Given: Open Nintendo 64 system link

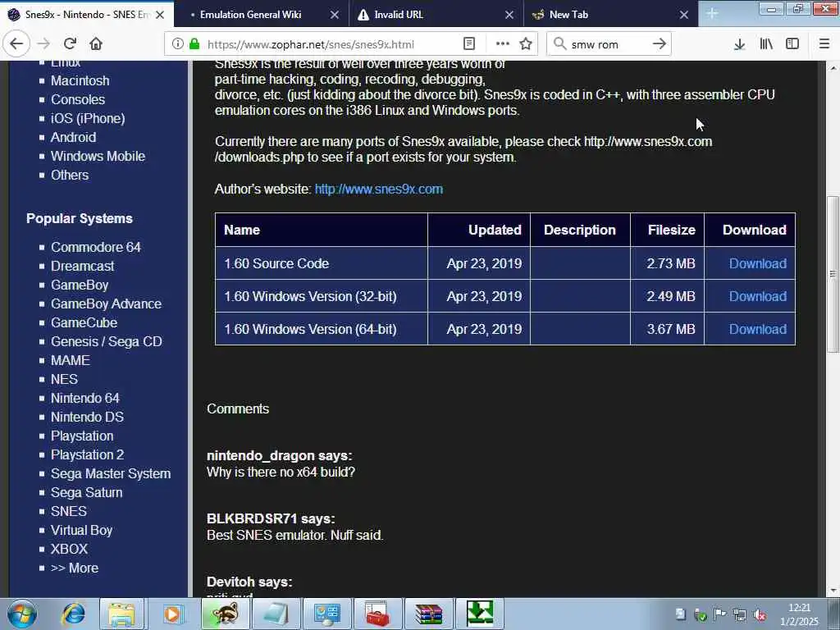Looking at the screenshot, I should (x=85, y=398).
